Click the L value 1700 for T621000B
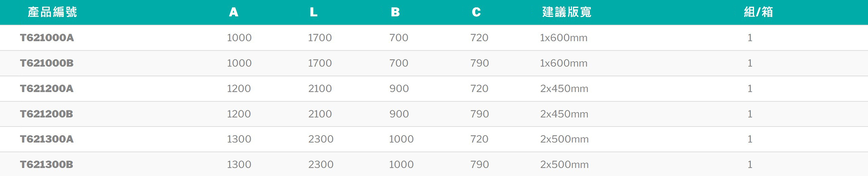This screenshot has height=176, width=868. click(320, 63)
